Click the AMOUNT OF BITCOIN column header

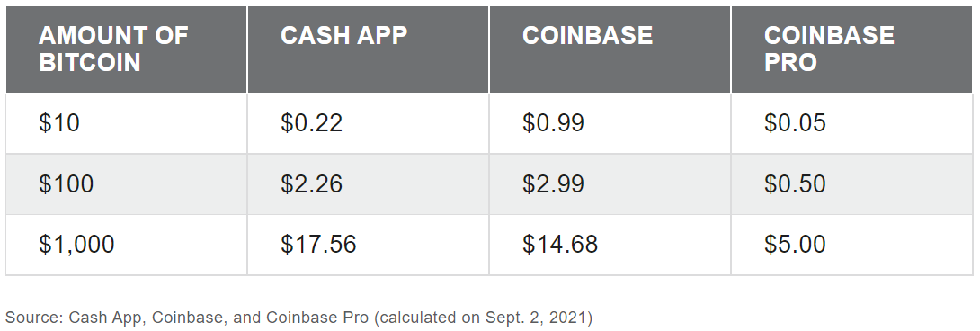(127, 49)
